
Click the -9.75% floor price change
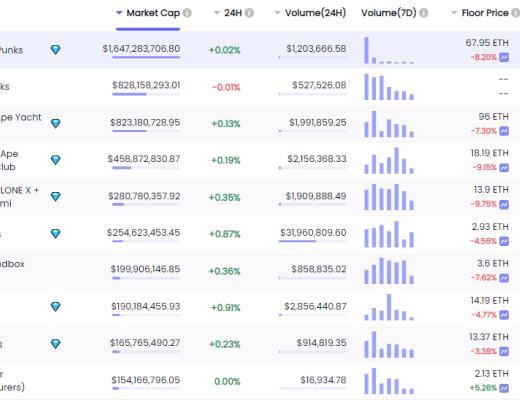[x=483, y=204]
